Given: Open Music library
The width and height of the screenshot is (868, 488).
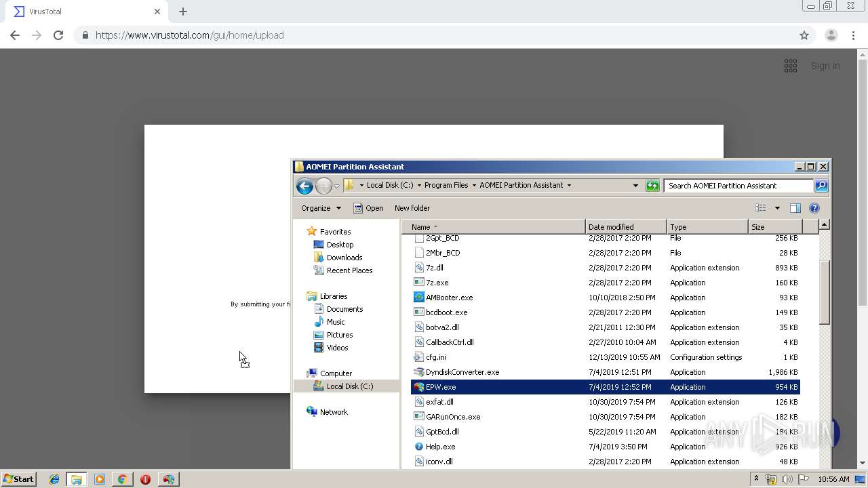Looking at the screenshot, I should tap(336, 322).
